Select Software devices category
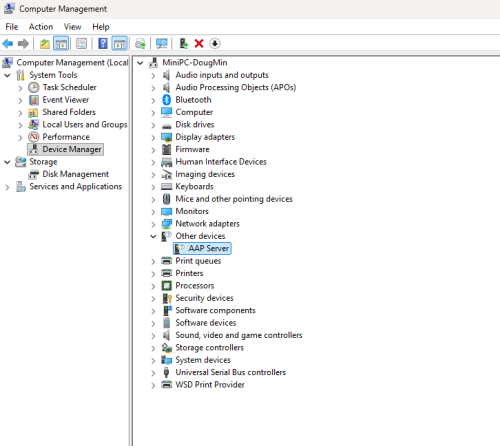Screen dimensions: 500x446 206,323
